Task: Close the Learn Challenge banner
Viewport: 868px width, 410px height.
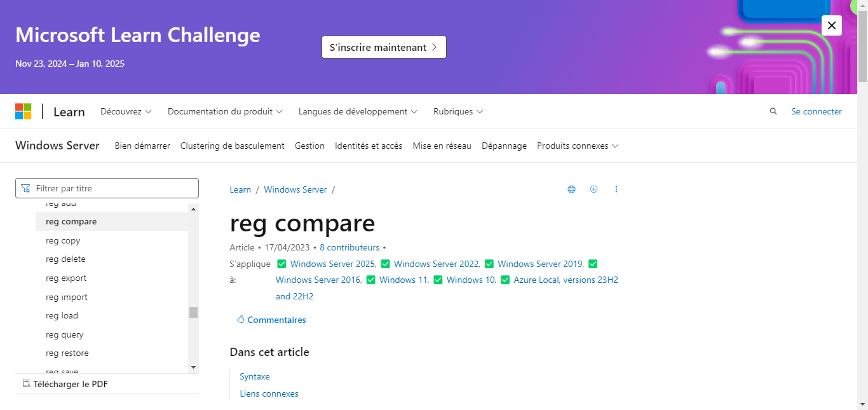Action: [831, 25]
